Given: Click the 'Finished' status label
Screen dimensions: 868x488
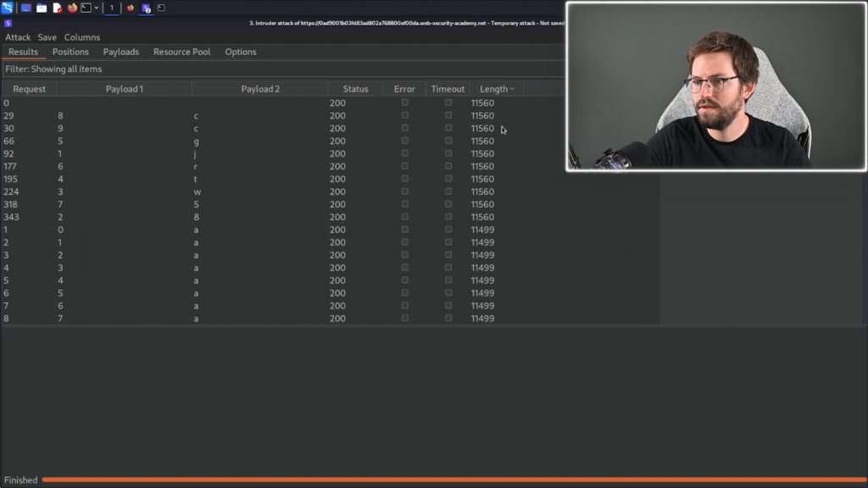Looking at the screenshot, I should 21,480.
